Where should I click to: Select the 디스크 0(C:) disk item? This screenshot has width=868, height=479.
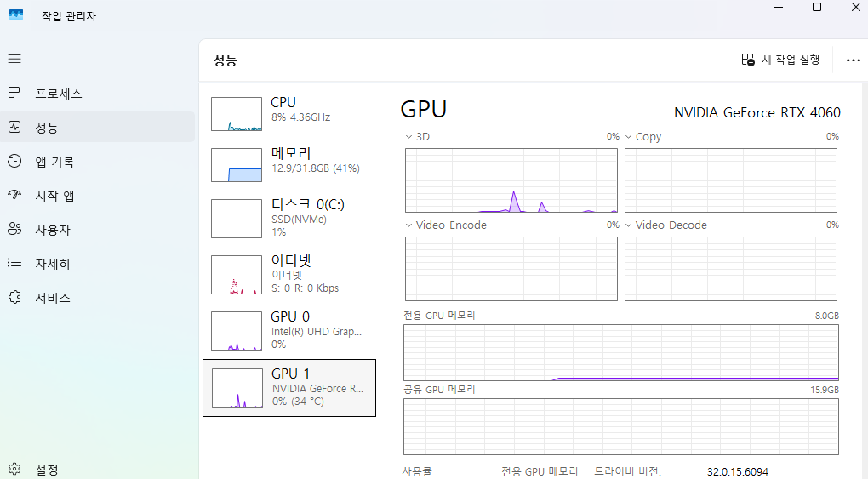[x=289, y=218]
